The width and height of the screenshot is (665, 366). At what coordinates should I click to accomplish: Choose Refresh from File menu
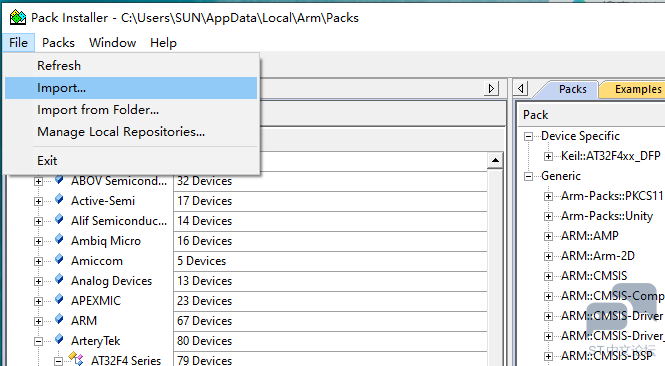(x=131, y=66)
